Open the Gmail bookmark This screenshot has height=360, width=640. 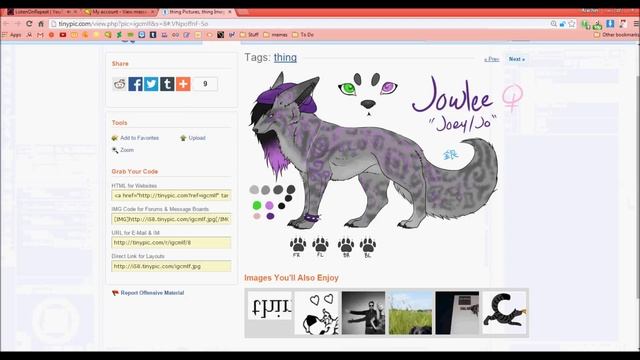(40, 35)
